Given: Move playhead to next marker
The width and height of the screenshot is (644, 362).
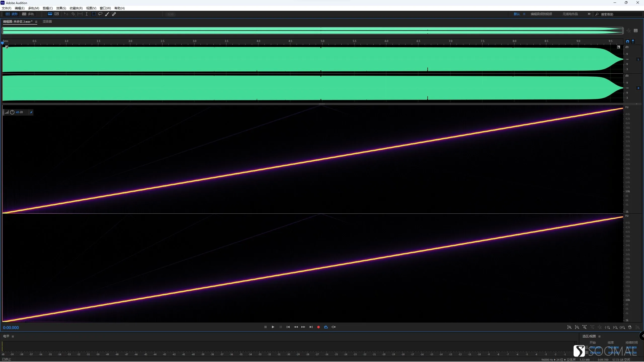Looking at the screenshot, I should click(311, 327).
